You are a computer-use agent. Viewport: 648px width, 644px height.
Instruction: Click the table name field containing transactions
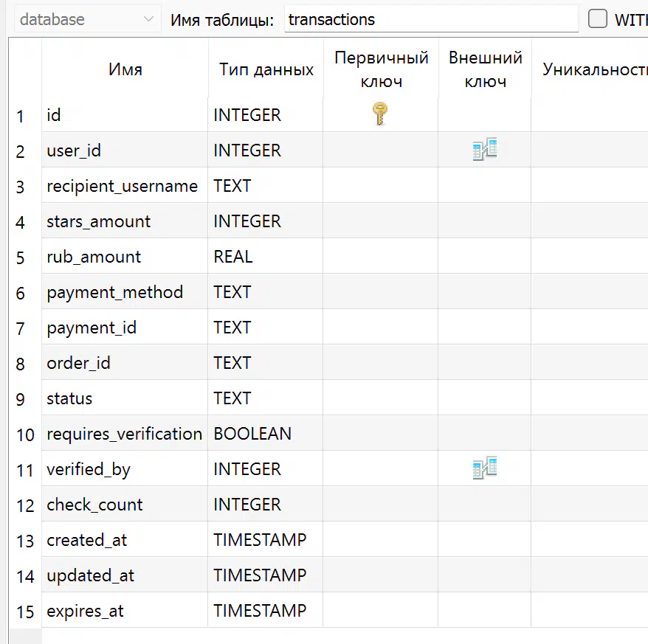tap(432, 19)
